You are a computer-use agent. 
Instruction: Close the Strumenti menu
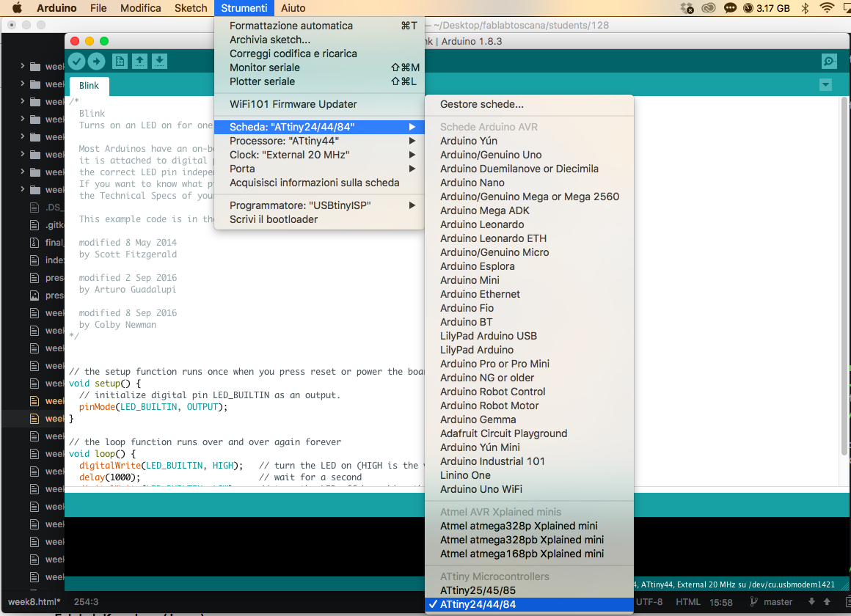[x=244, y=8]
